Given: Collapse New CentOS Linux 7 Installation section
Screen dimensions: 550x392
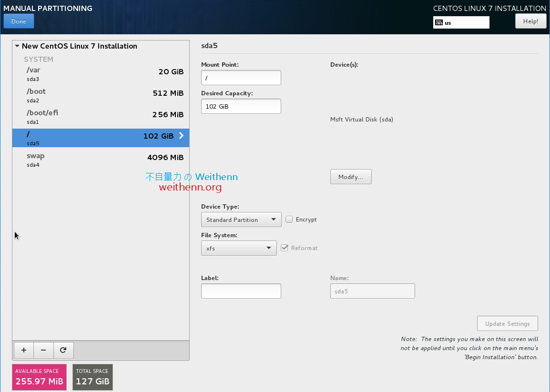Looking at the screenshot, I should point(17,46).
